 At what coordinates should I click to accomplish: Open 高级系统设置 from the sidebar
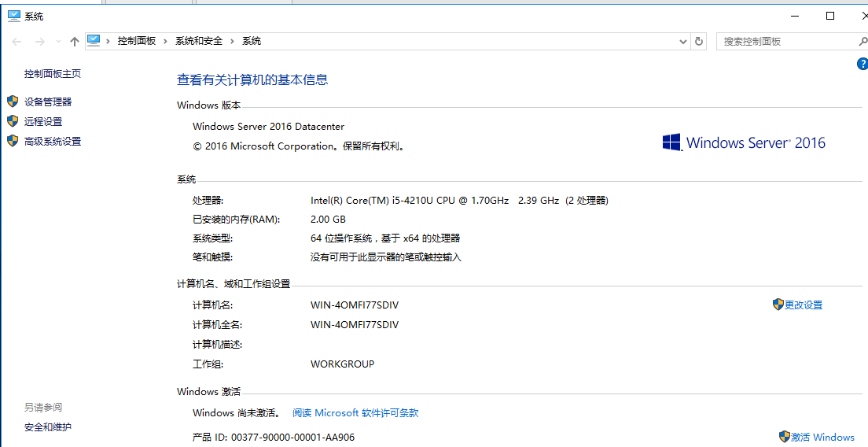coord(53,142)
